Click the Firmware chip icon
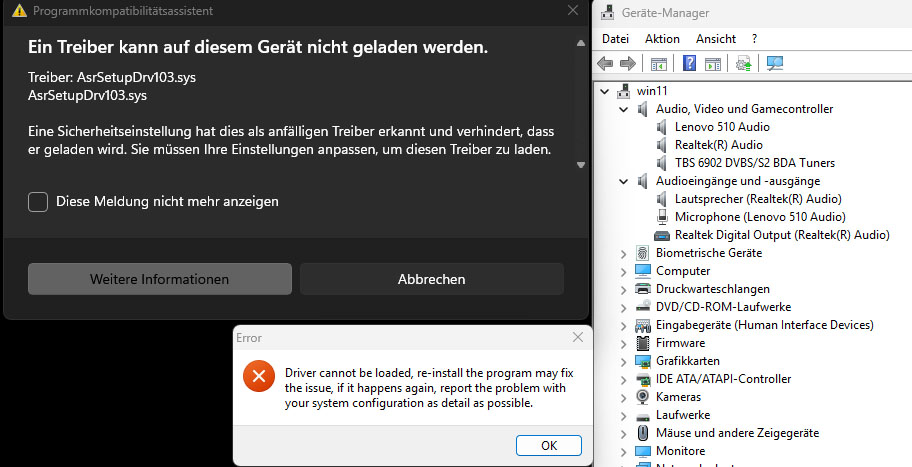 click(643, 343)
